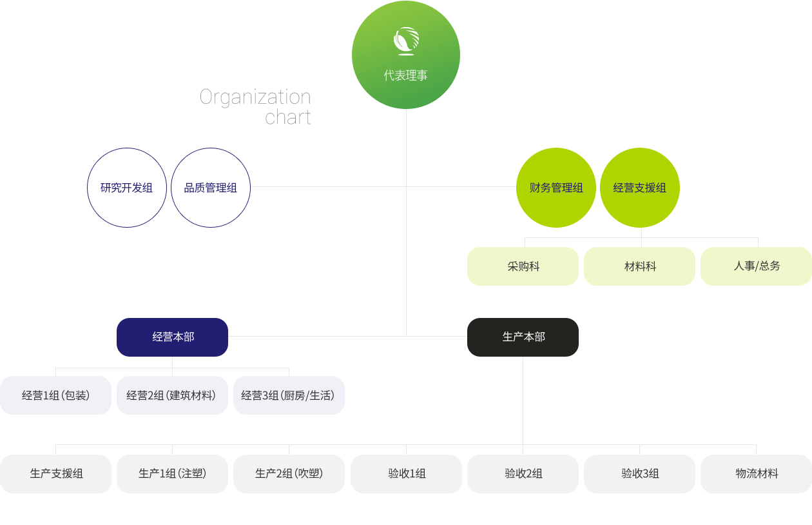Click the 验收3组 node
812x525 pixels.
[639, 474]
